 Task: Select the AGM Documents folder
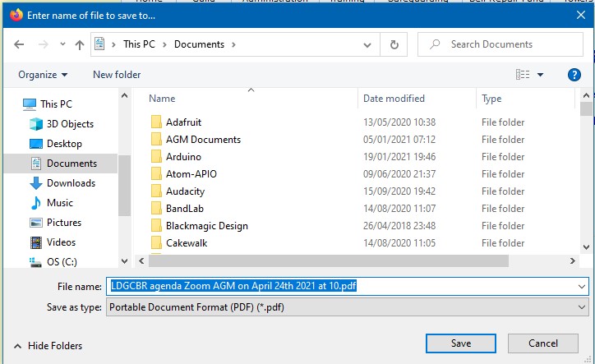pyautogui.click(x=203, y=140)
